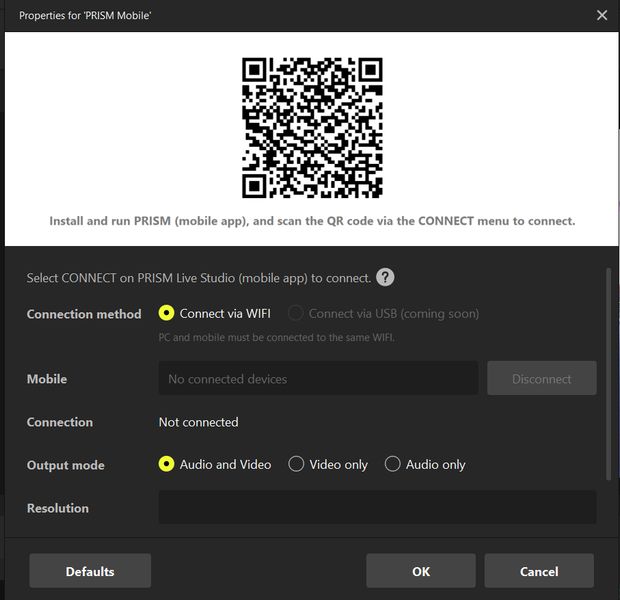Screen dimensions: 620x600
Task: Expand the Resolution dropdown box
Action: tap(377, 507)
